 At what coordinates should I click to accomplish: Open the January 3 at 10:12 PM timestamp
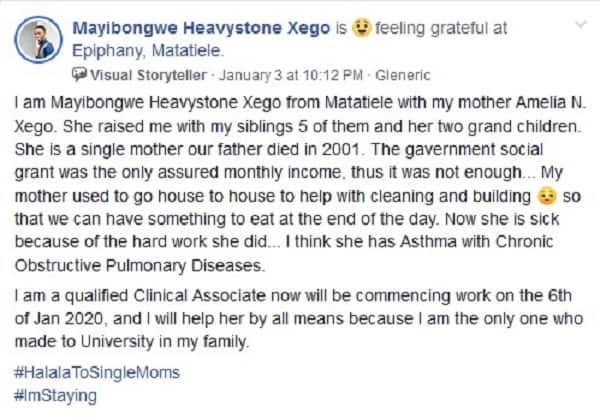290,75
